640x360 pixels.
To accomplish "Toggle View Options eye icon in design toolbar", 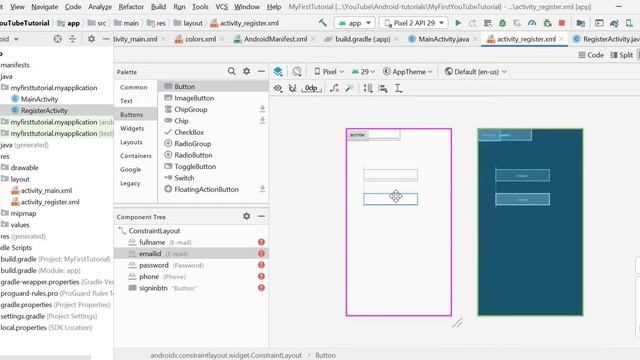I will point(278,88).
